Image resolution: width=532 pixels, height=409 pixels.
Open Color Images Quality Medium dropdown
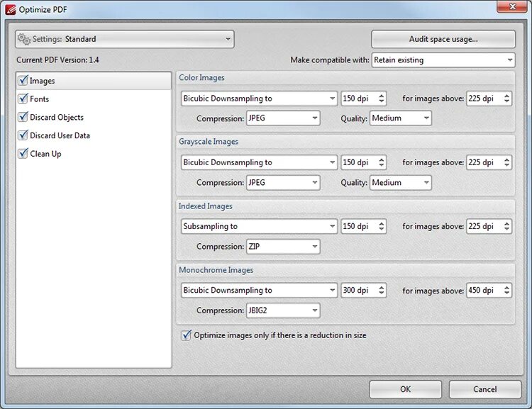tap(400, 118)
